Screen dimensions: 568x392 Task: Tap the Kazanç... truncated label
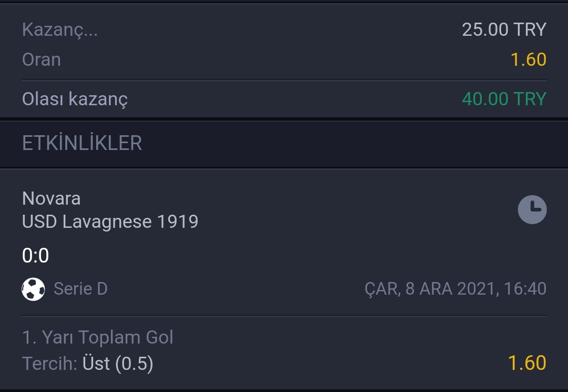tap(60, 29)
